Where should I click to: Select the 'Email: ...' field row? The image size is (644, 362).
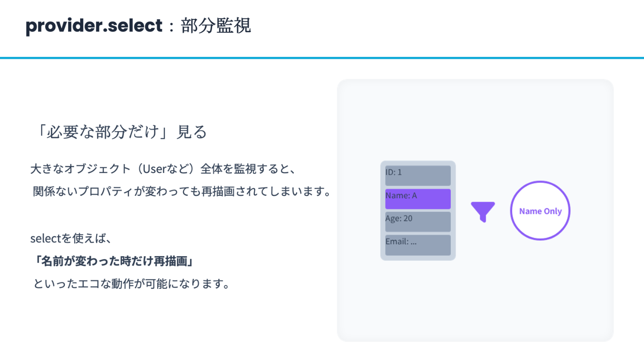418,245
